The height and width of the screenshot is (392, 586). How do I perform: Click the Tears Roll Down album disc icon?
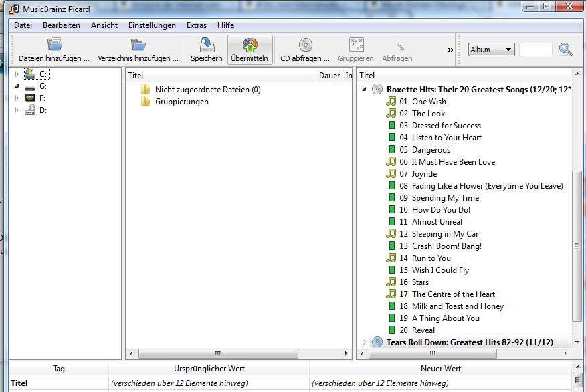(377, 342)
